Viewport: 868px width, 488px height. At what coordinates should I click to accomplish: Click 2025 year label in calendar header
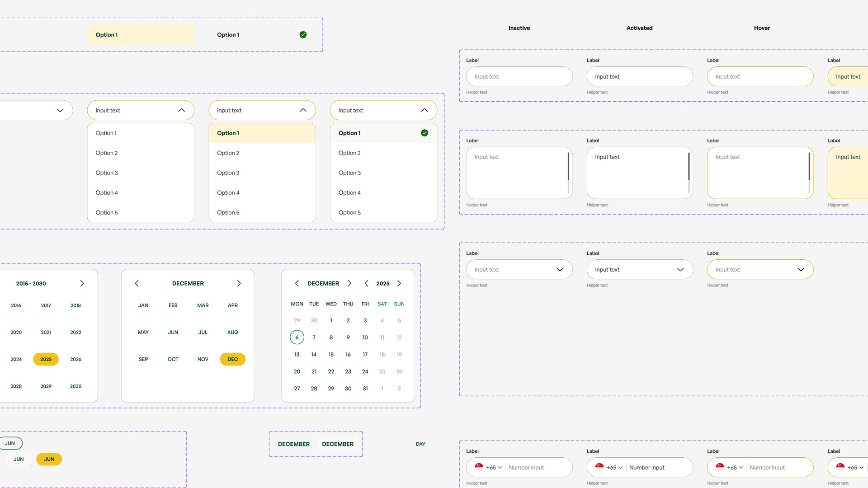click(382, 283)
